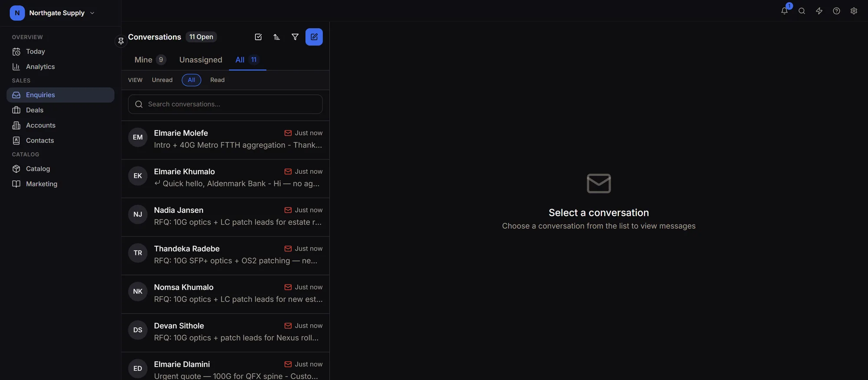This screenshot has width=868, height=380.
Task: Open the Nomsa Khumalo conversation
Action: [x=225, y=294]
